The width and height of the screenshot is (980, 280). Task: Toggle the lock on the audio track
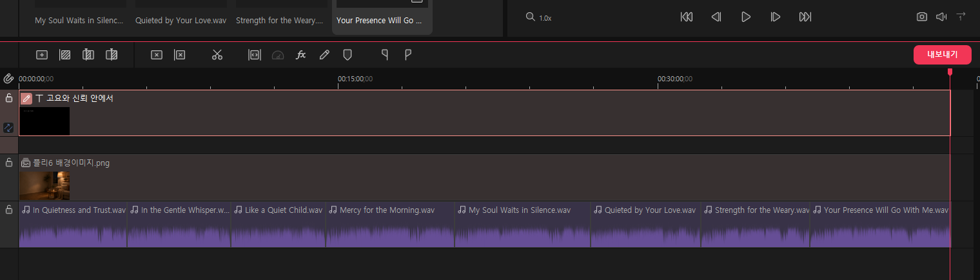coord(9,210)
